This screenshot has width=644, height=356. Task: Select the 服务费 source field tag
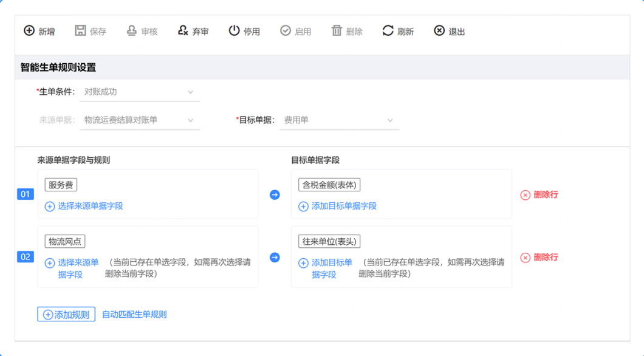coord(61,185)
